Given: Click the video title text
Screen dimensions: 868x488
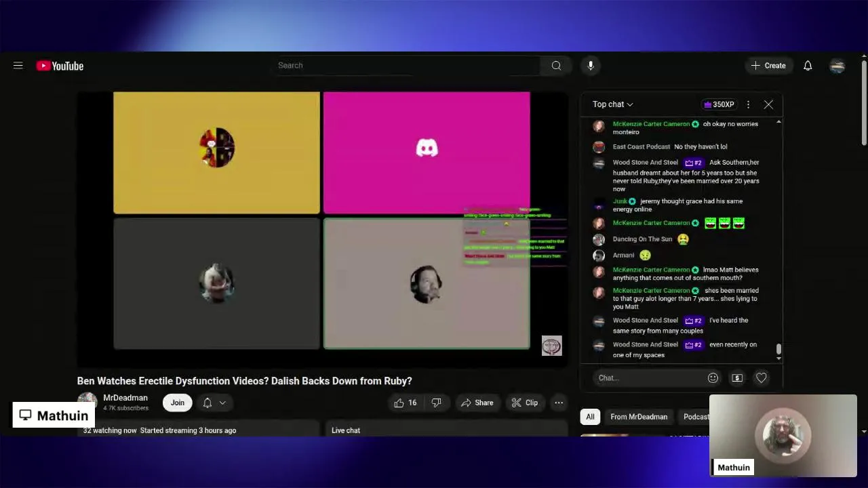Looking at the screenshot, I should (244, 381).
